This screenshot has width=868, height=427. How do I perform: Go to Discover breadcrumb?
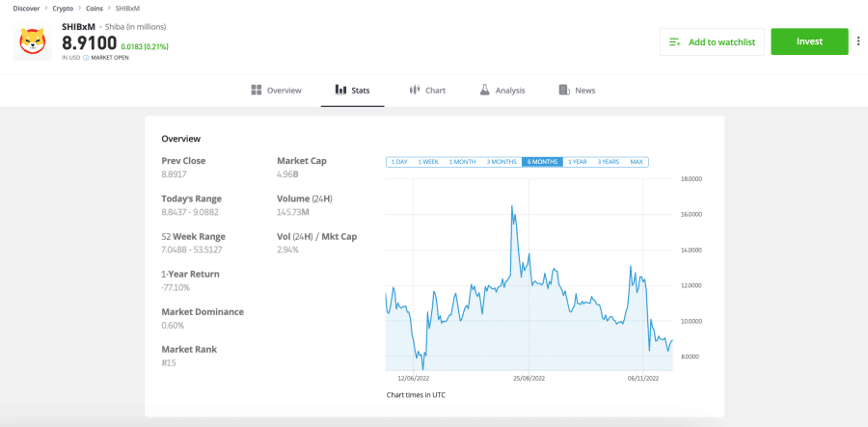[26, 9]
